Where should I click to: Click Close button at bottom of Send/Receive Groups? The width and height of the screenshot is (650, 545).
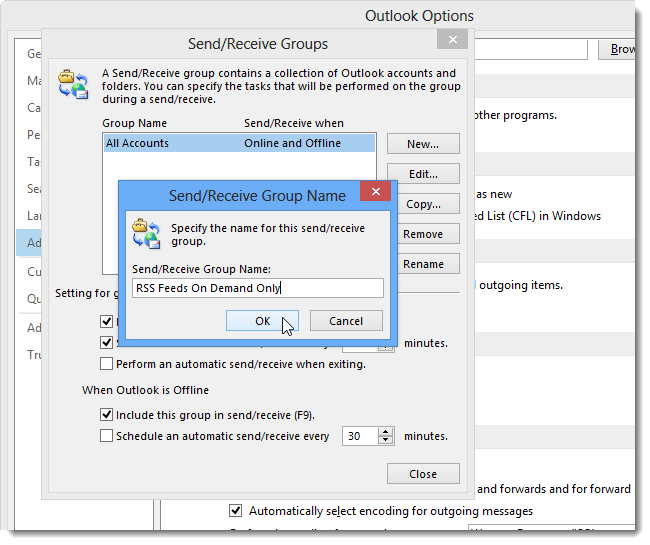[423, 474]
